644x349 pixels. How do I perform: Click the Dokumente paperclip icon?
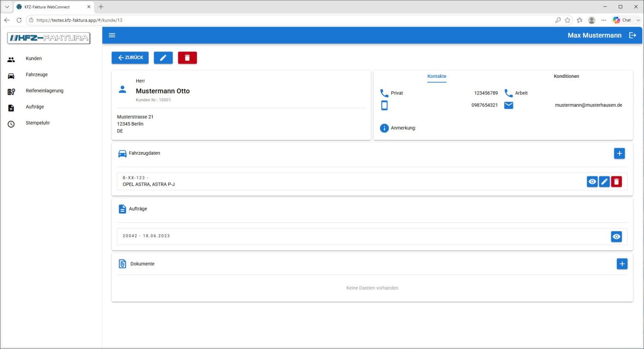pos(122,264)
